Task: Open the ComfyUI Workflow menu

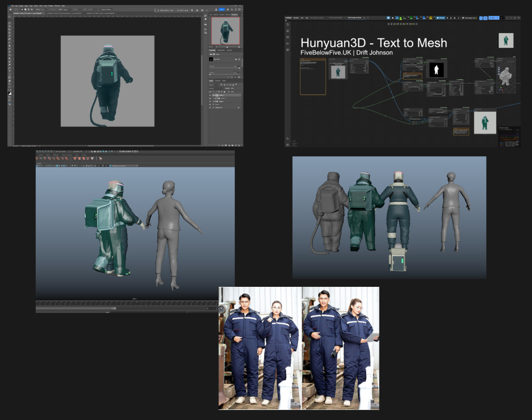Action: [x=296, y=18]
